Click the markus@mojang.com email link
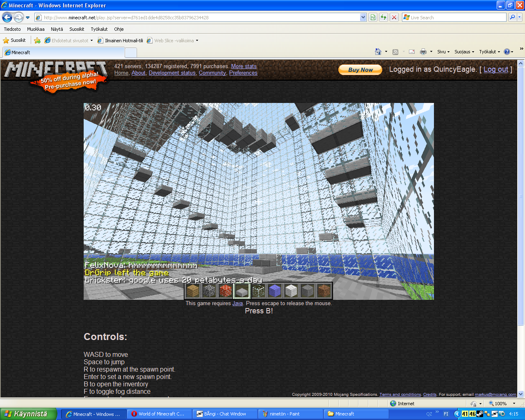The width and height of the screenshot is (525, 420). click(x=495, y=395)
